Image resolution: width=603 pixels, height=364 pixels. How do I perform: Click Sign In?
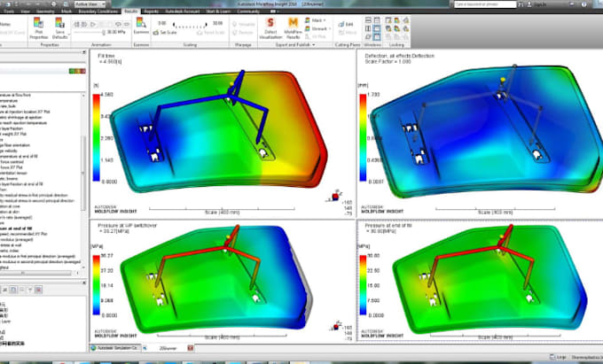538,4
